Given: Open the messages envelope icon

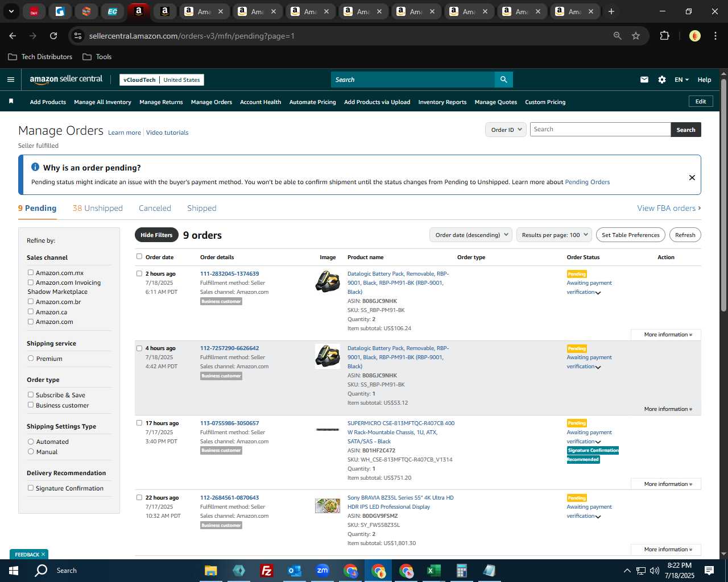Looking at the screenshot, I should (x=644, y=80).
